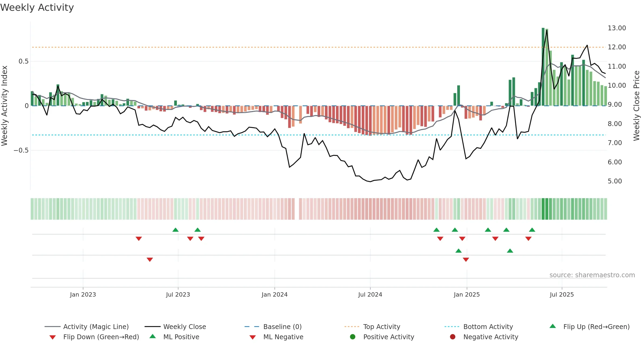Click the Positive Activity green circle icon
This screenshot has width=644, height=362.
click(353, 337)
